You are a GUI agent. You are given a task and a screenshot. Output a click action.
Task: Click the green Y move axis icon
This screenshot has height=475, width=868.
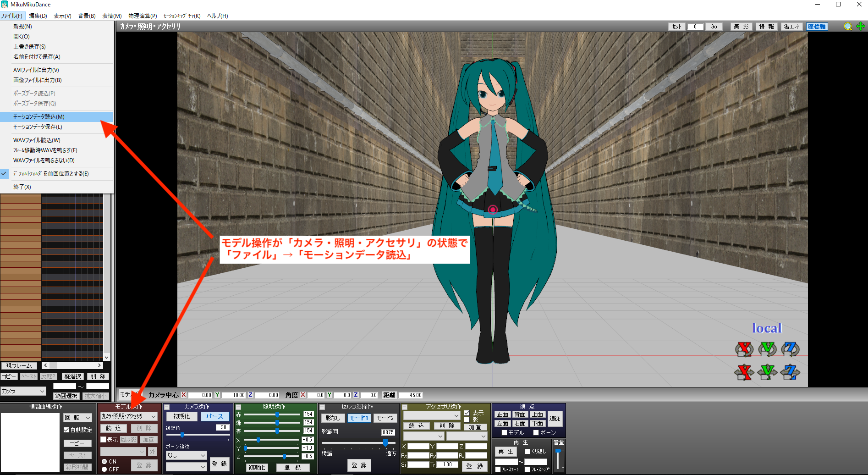[x=767, y=372]
